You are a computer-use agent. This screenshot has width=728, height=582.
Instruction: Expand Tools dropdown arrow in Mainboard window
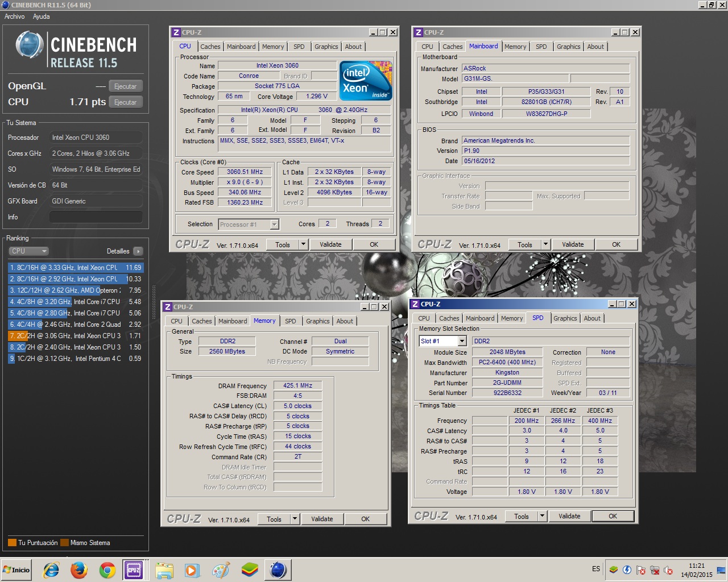click(545, 245)
